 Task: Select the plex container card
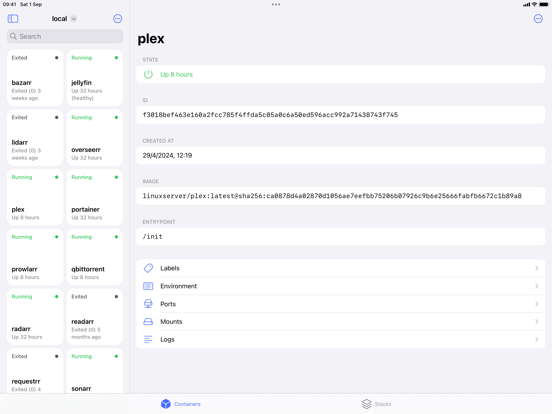pos(35,197)
